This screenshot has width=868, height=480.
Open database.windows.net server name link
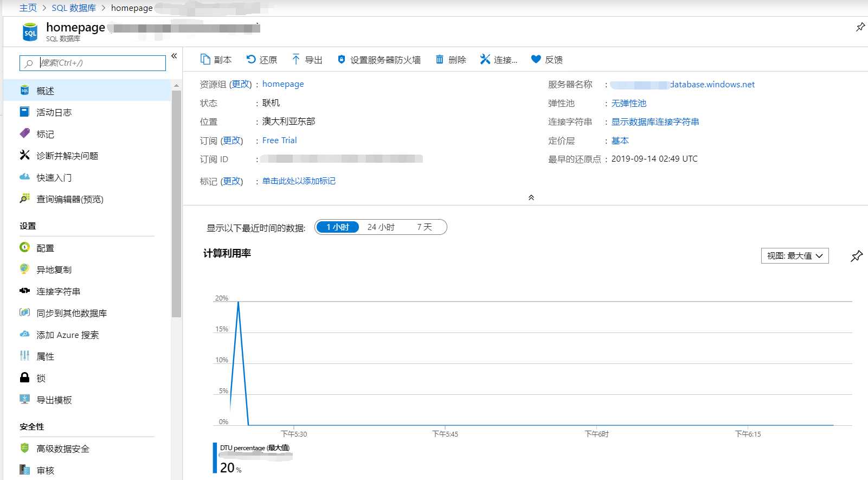coord(682,85)
